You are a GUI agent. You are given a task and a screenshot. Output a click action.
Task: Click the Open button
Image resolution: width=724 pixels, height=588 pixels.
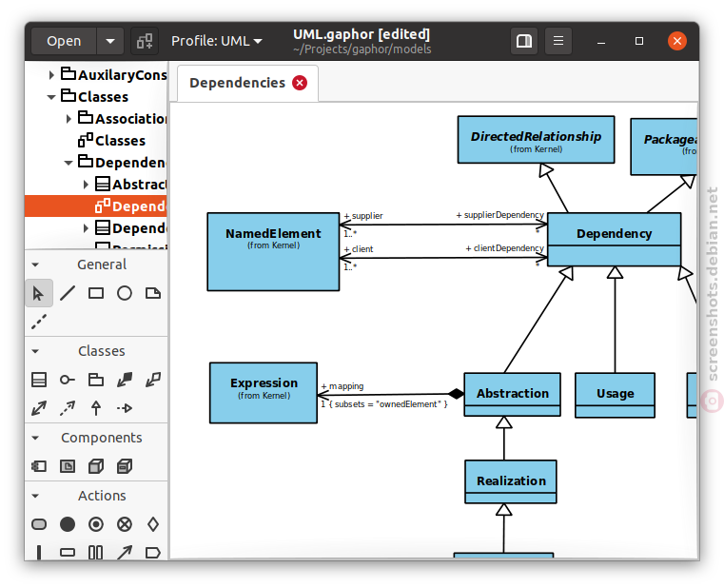click(64, 41)
